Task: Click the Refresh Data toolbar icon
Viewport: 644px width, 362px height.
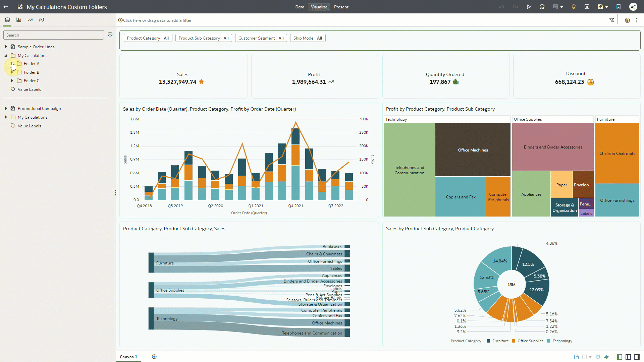Action: [x=542, y=7]
